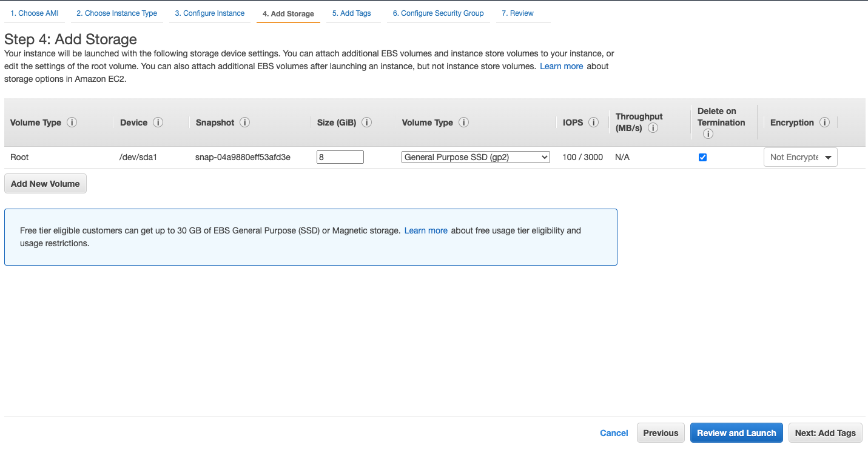
Task: Click info icon next to first Volume Type header
Action: tap(72, 122)
